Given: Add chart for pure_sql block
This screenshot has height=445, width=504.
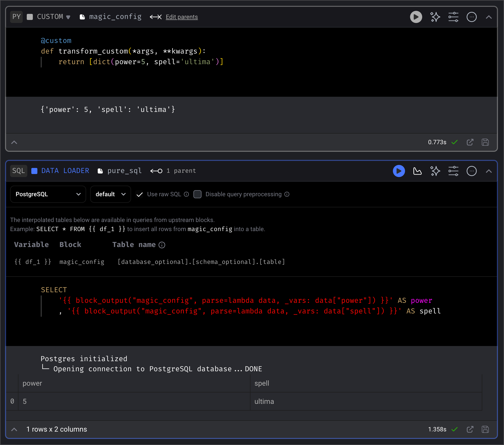Looking at the screenshot, I should pyautogui.click(x=417, y=171).
